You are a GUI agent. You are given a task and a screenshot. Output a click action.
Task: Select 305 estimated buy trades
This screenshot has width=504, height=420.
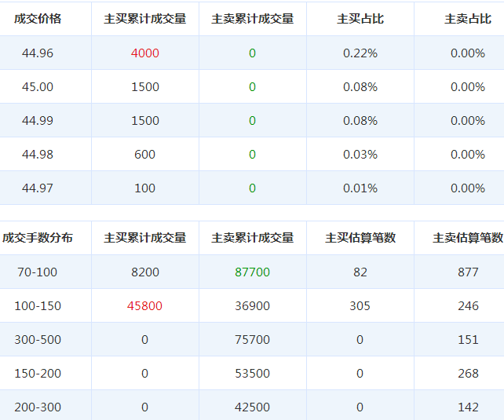point(360,306)
